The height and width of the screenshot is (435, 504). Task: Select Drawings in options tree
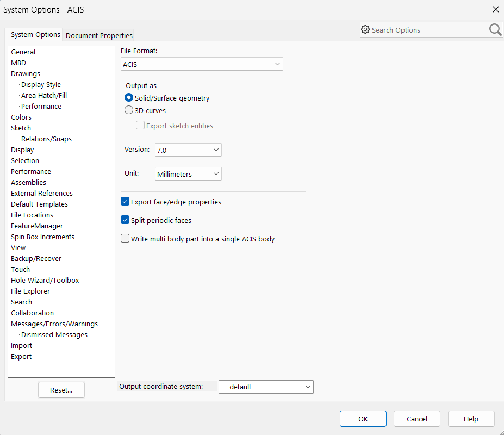click(26, 73)
